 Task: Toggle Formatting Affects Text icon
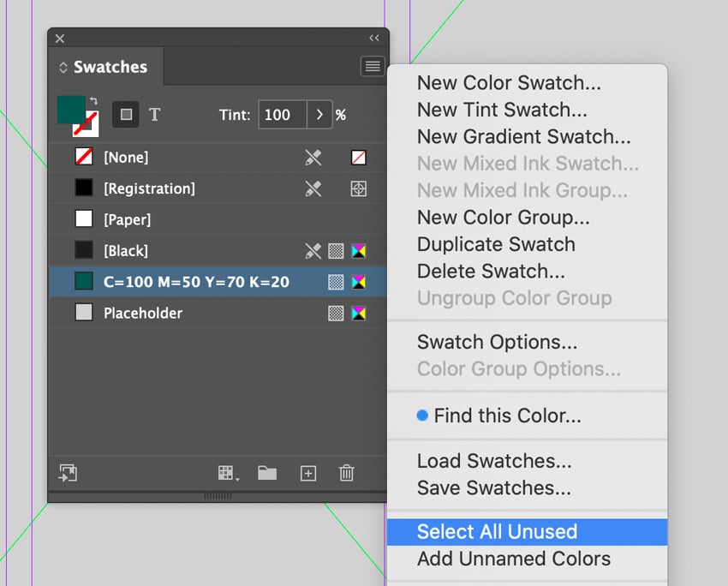[x=155, y=114]
